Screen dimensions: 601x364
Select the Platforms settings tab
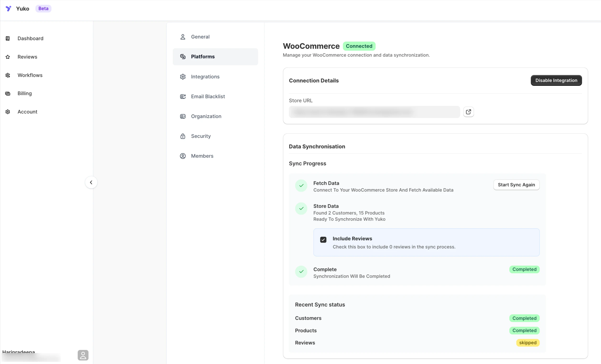215,57
